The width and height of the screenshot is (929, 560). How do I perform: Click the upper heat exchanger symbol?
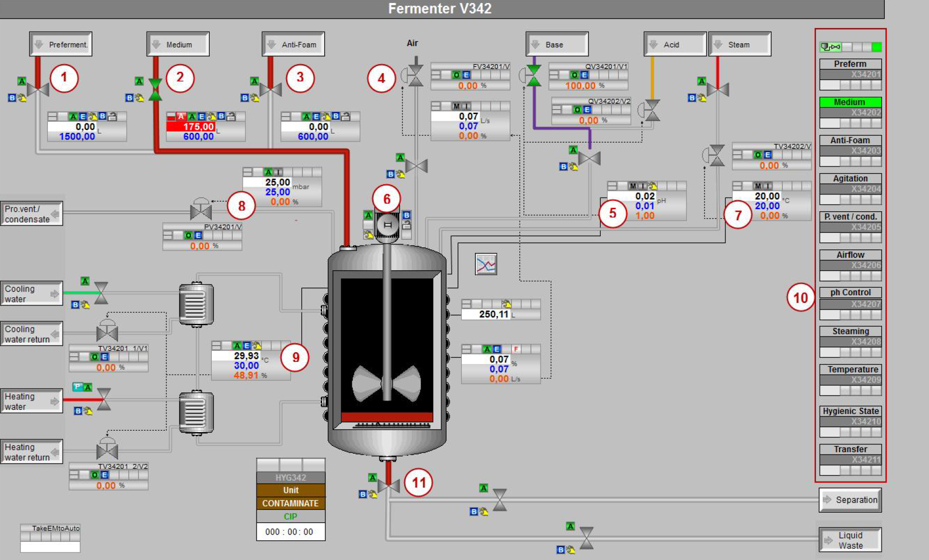[x=196, y=304]
